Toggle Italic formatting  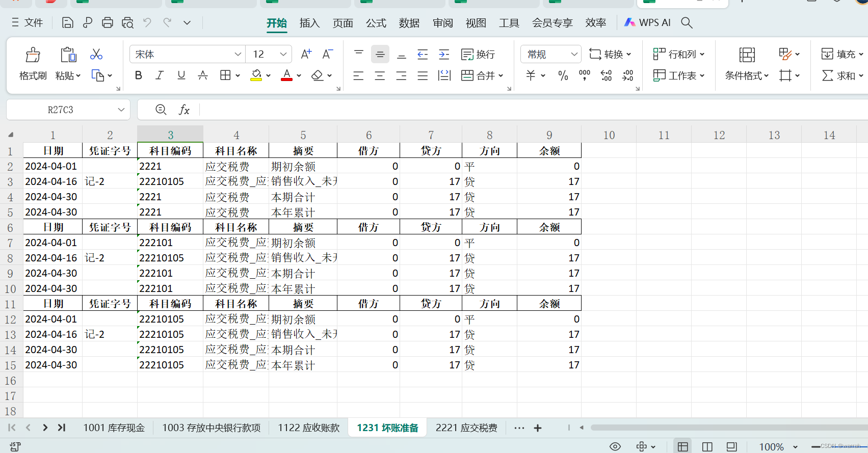[160, 75]
